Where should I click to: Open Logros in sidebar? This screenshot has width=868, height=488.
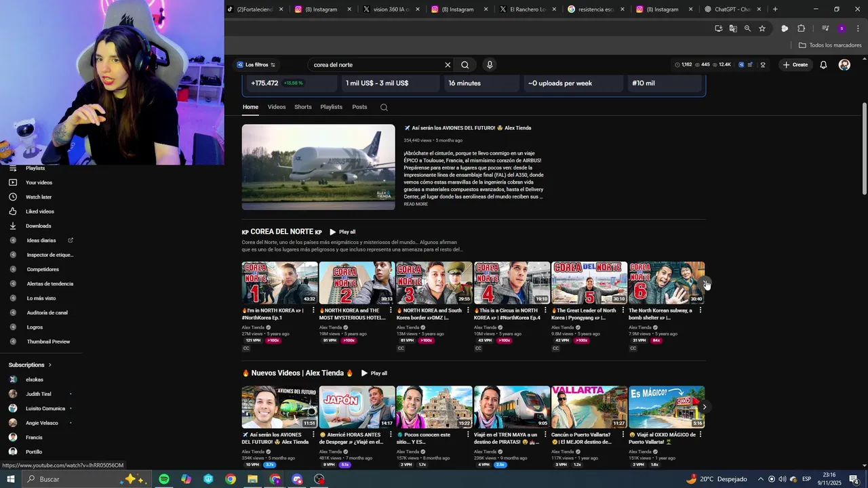34,327
